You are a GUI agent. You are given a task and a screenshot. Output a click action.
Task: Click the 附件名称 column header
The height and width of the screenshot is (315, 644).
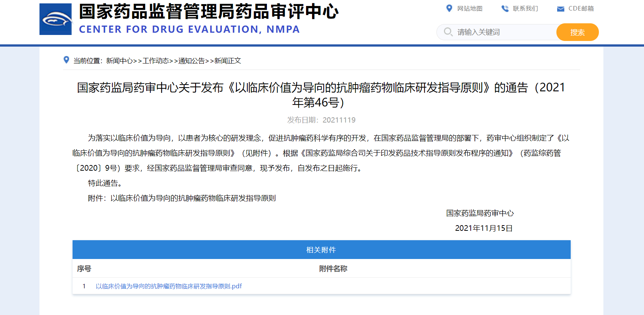[x=333, y=269]
